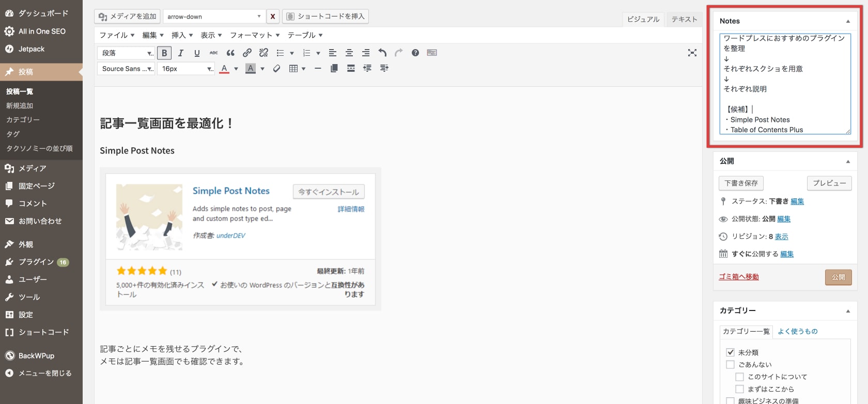Check the まずはここから category

pos(740,389)
